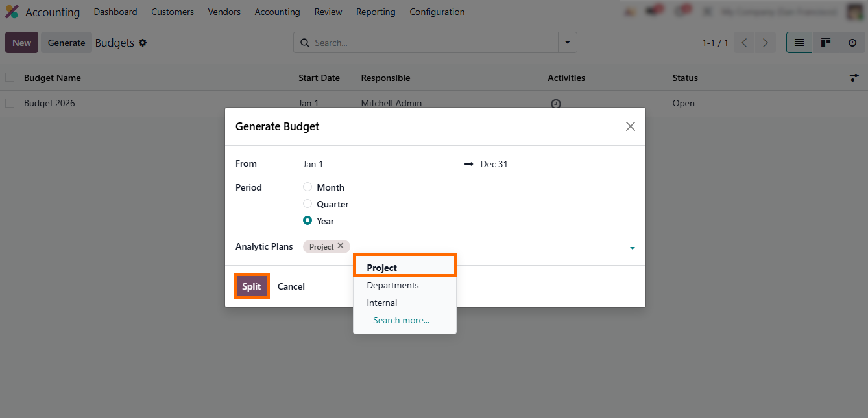Click the Odoo Accounting app logo icon
Screen dimensions: 868x418
(12, 12)
